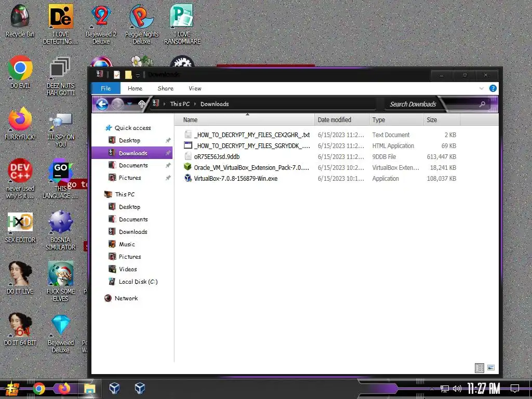532x399 pixels.
Task: Open the HxD editor desktop shortcut
Action: tap(20, 228)
